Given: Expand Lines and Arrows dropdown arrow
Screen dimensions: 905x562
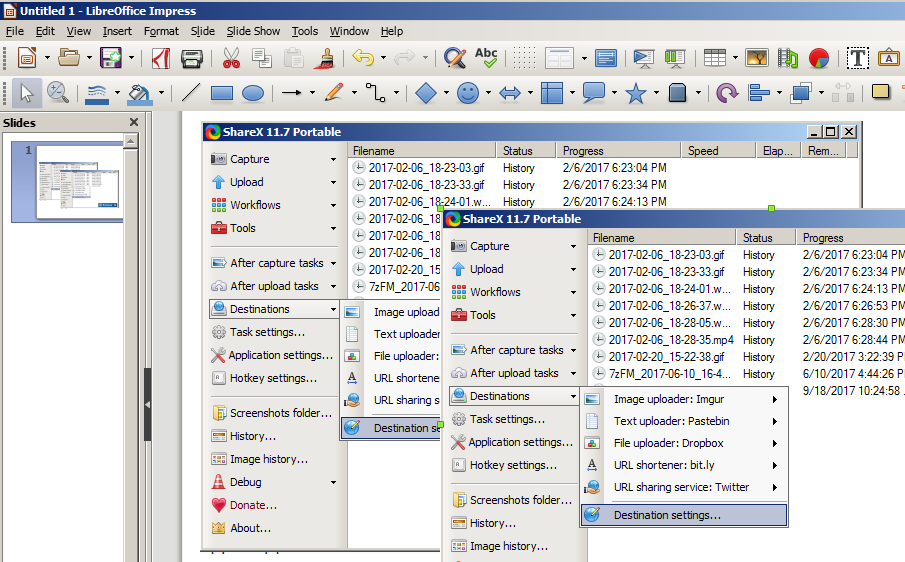Looking at the screenshot, I should pos(312,93).
